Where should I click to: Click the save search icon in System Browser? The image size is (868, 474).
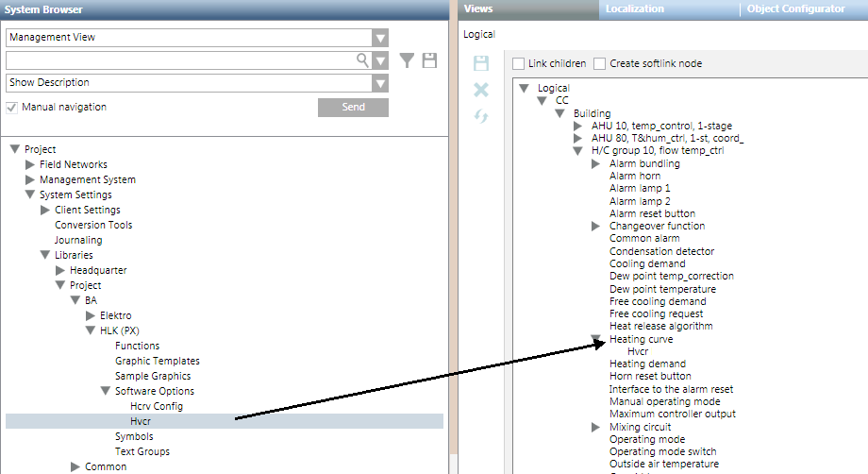click(429, 60)
